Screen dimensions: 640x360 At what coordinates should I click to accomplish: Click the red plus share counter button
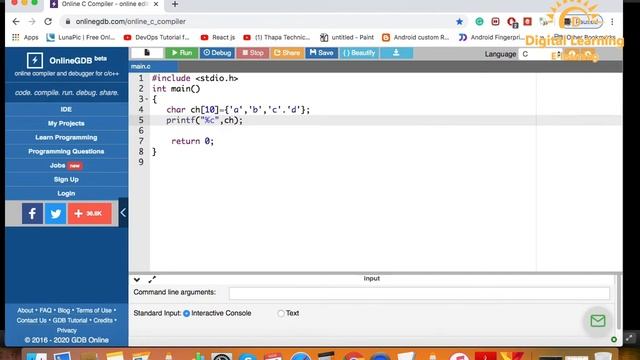click(x=90, y=213)
